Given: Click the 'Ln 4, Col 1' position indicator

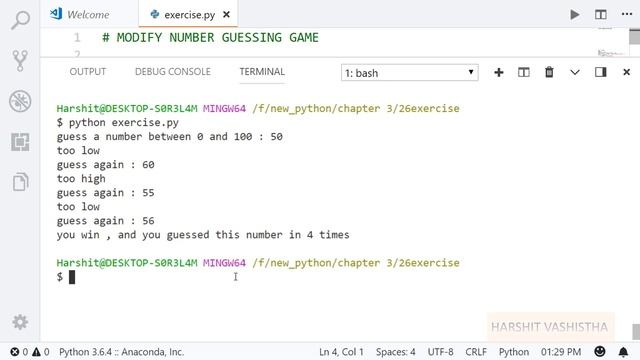Looking at the screenshot, I should tap(341, 352).
